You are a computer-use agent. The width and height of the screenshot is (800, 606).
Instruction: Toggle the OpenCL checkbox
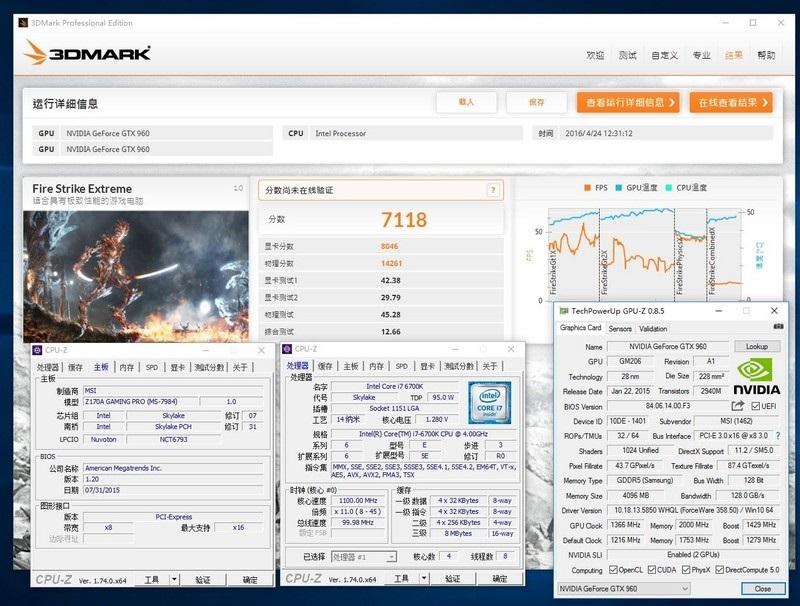(613, 570)
